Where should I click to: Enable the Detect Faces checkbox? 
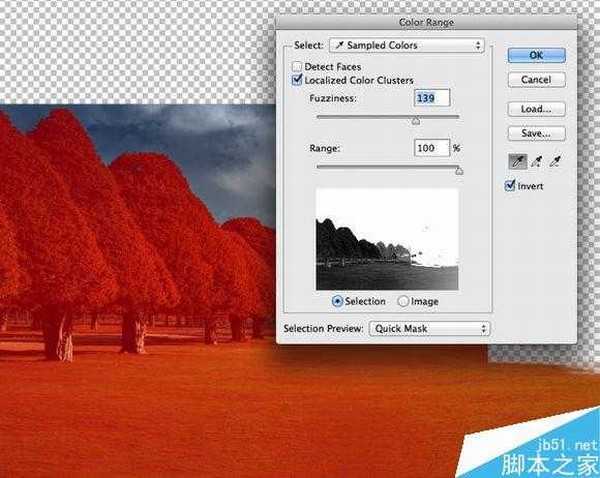click(x=297, y=66)
